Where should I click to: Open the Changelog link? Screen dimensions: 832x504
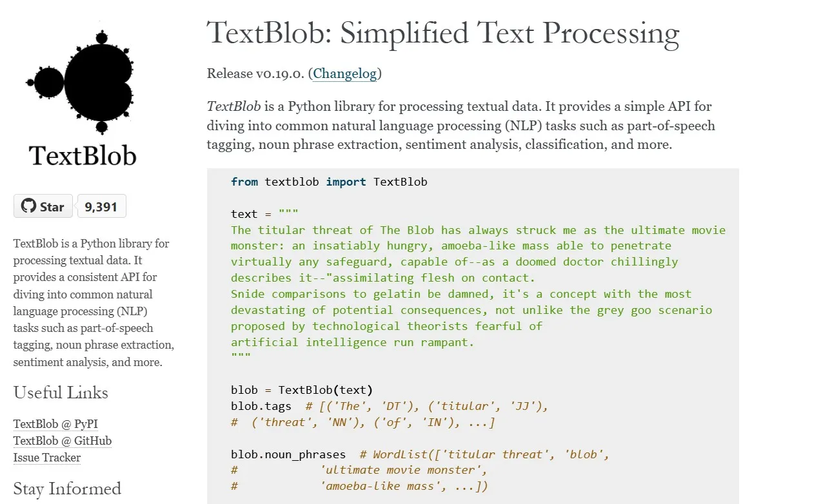(345, 73)
